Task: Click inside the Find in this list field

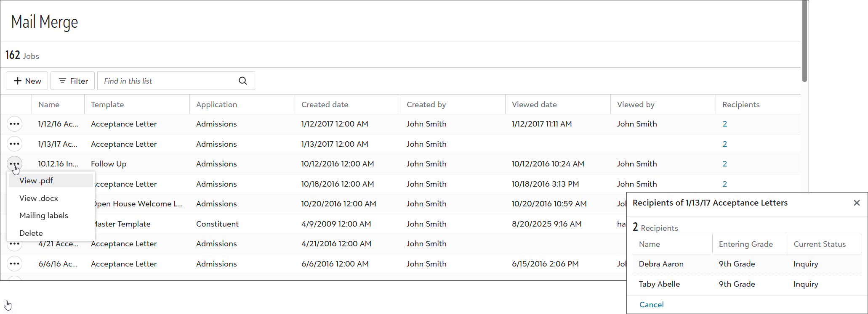Action: click(x=168, y=81)
